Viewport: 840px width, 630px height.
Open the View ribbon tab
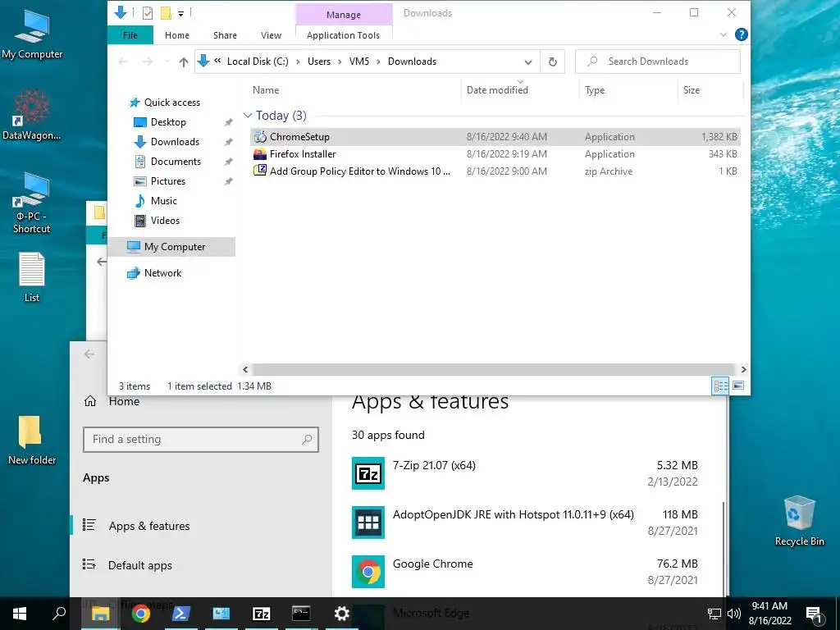271,35
